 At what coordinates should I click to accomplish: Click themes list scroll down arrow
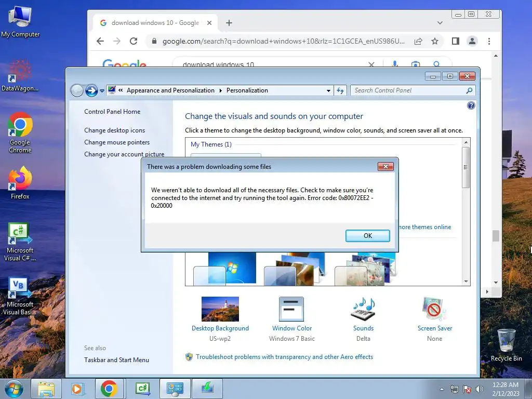pyautogui.click(x=466, y=281)
